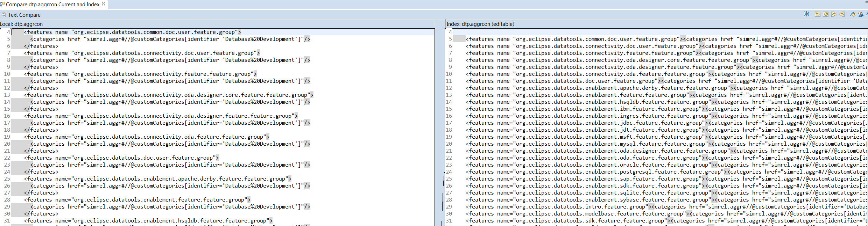This screenshot has width=868, height=226.
Task: Click right line 25 enablement.sap feature
Action: click(585, 179)
